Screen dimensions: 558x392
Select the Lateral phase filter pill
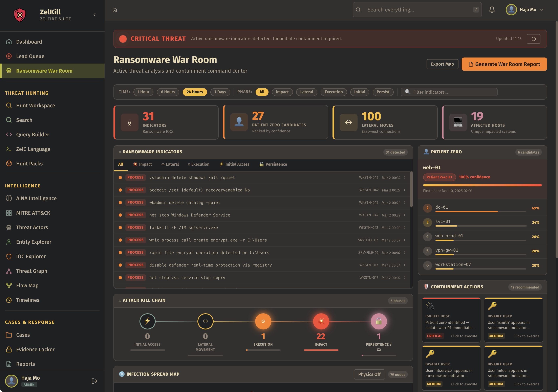[306, 92]
